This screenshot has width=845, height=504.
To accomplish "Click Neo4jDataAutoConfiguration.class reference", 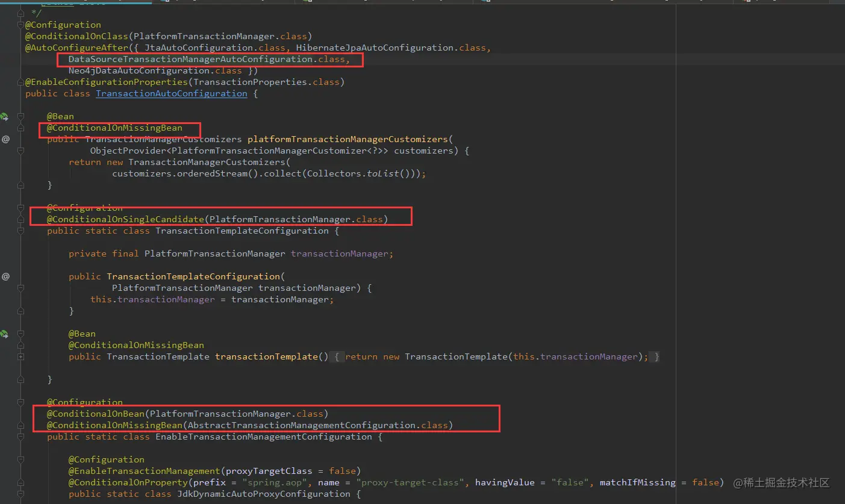I will coord(155,70).
